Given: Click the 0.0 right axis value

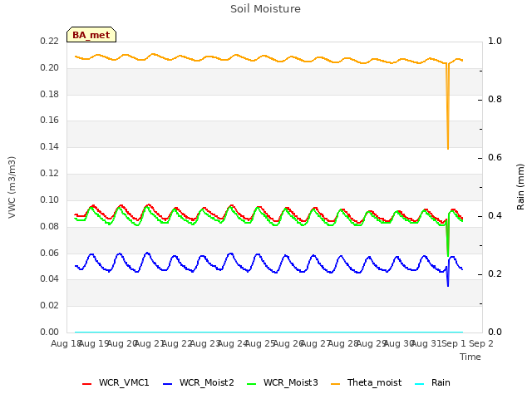Looking at the screenshot, I should [x=495, y=332].
